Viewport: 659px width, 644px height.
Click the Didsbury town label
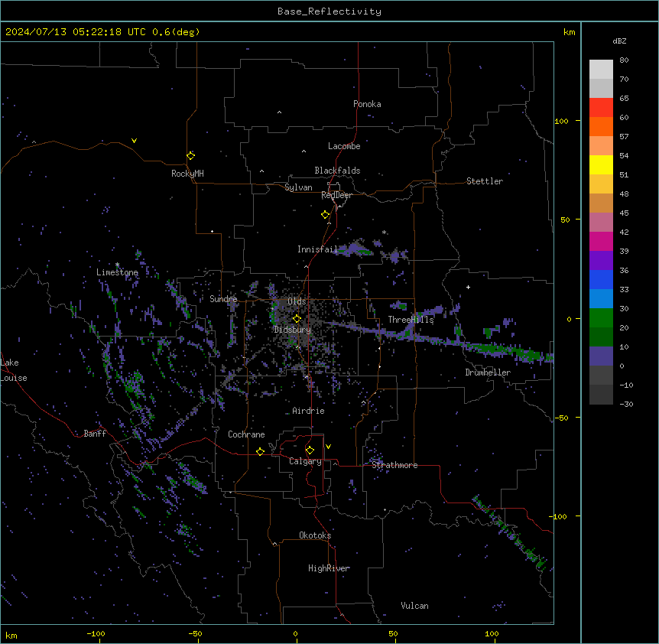pos(293,330)
